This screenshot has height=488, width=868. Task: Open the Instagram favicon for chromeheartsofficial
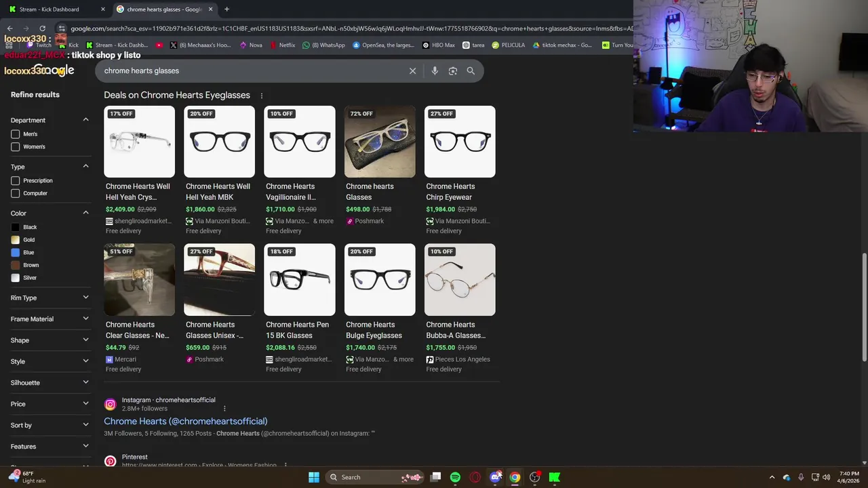pos(110,405)
